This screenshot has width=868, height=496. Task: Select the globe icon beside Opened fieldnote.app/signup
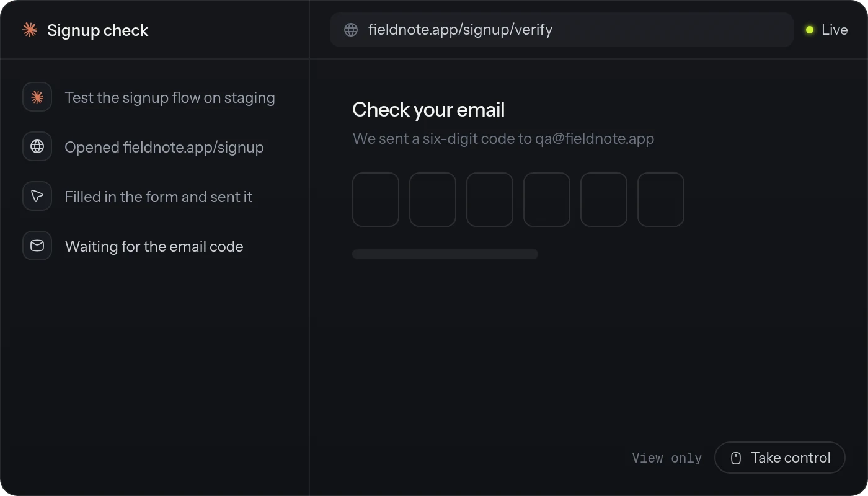click(x=37, y=147)
